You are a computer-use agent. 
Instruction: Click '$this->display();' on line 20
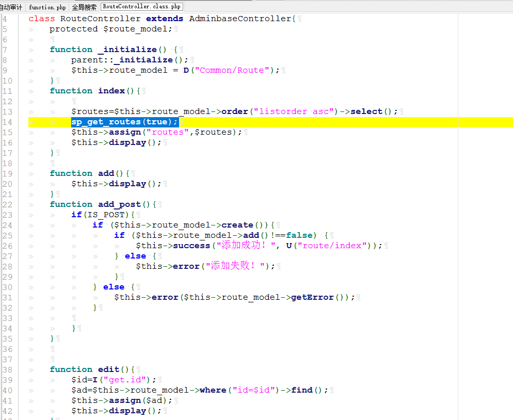tap(117, 184)
